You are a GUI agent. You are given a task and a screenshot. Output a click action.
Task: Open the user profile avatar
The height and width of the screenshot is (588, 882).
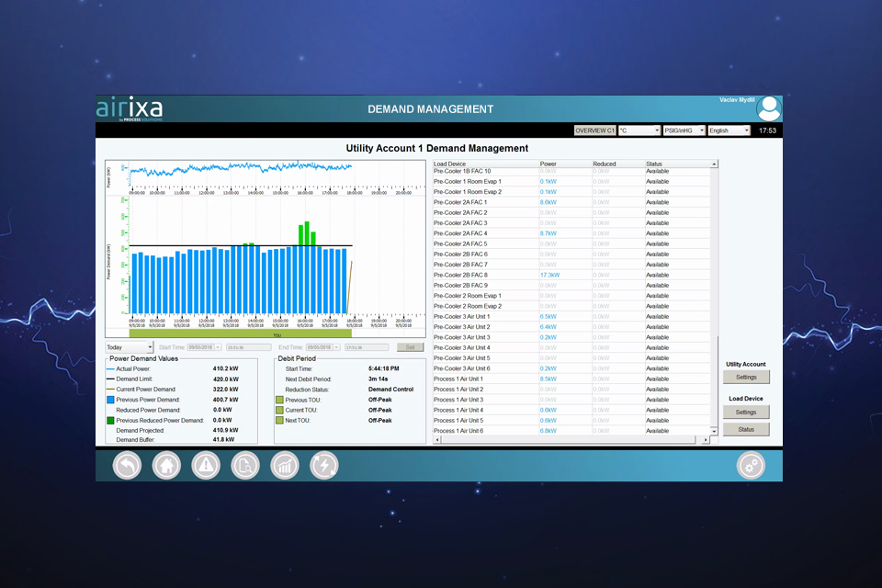[768, 108]
